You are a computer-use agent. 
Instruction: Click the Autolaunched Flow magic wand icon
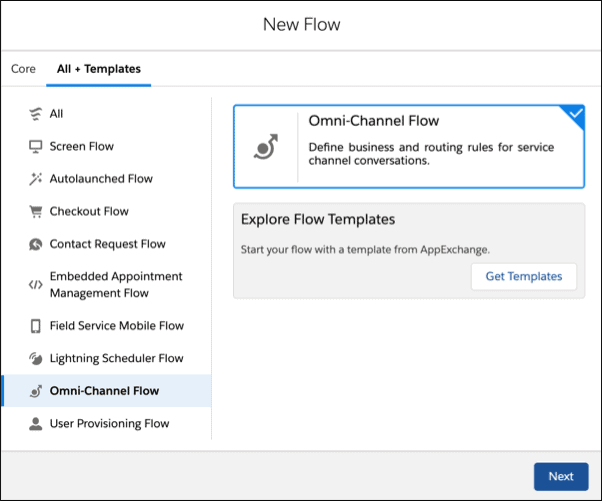35,179
